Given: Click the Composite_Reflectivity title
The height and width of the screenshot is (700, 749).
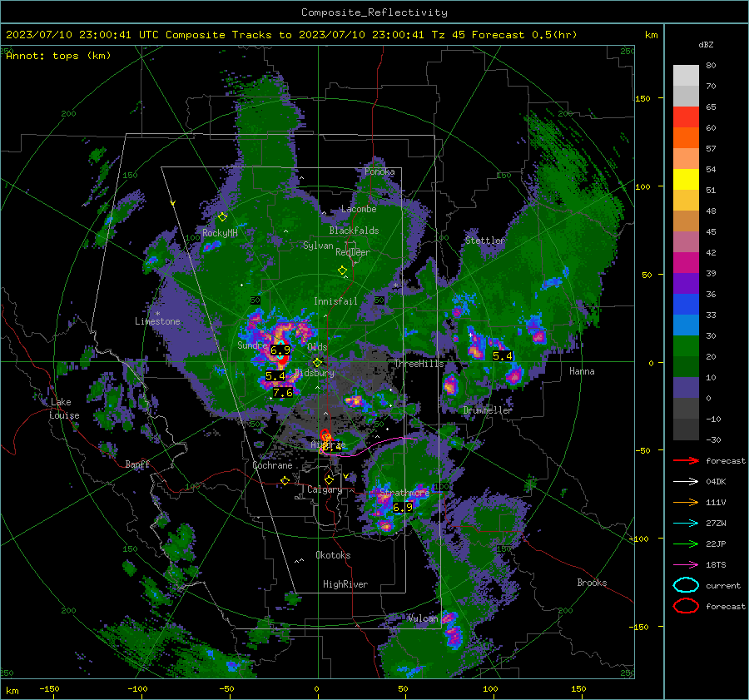Looking at the screenshot, I should click(x=374, y=12).
